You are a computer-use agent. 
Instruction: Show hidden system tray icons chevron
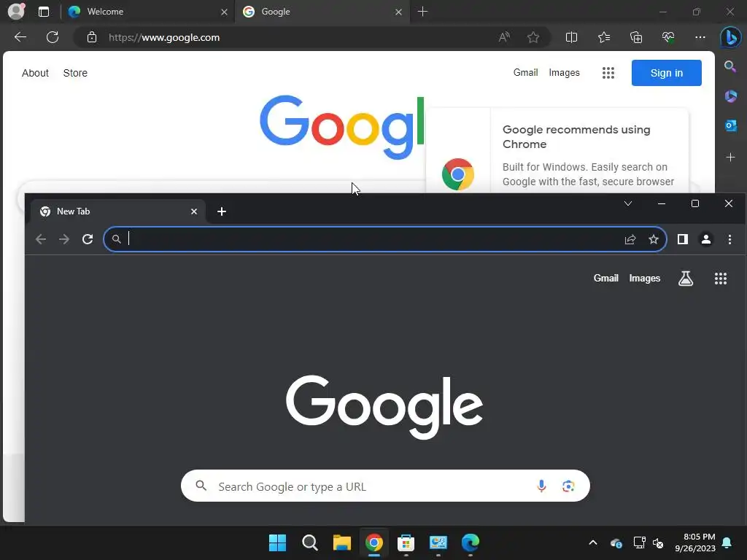[x=592, y=542]
